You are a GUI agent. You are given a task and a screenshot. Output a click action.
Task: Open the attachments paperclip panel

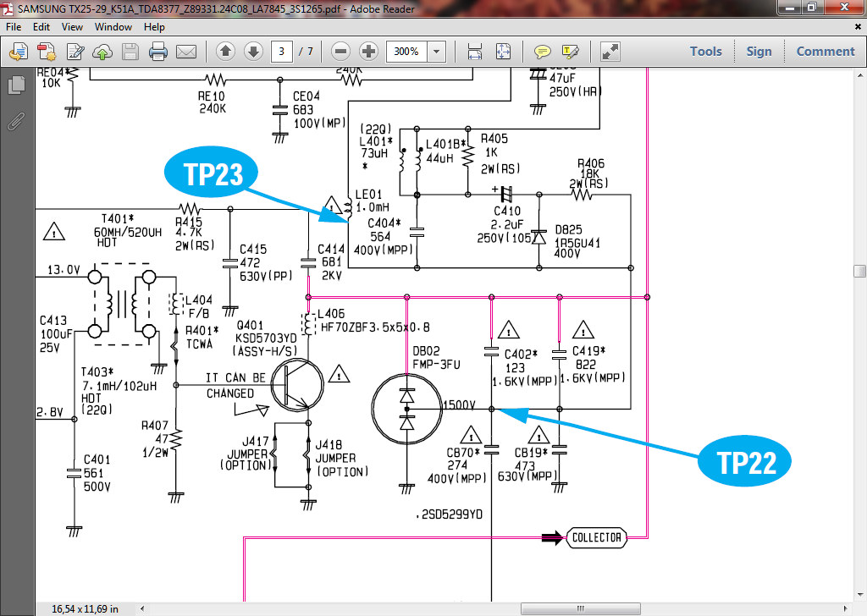(15, 121)
